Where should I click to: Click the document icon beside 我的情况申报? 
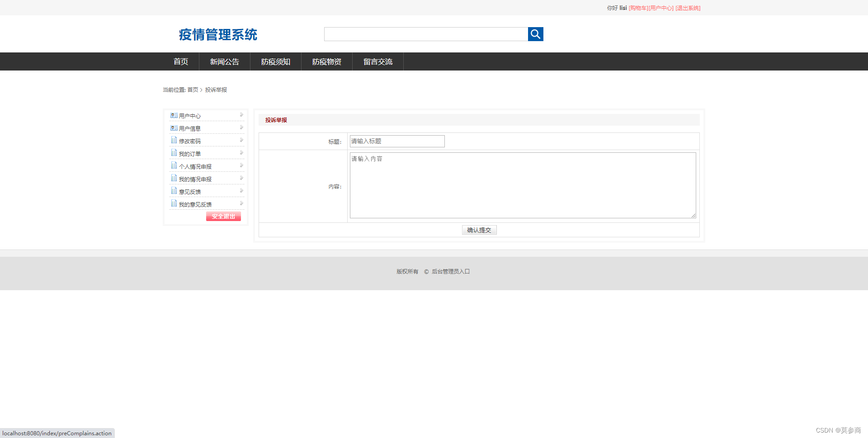(x=174, y=178)
